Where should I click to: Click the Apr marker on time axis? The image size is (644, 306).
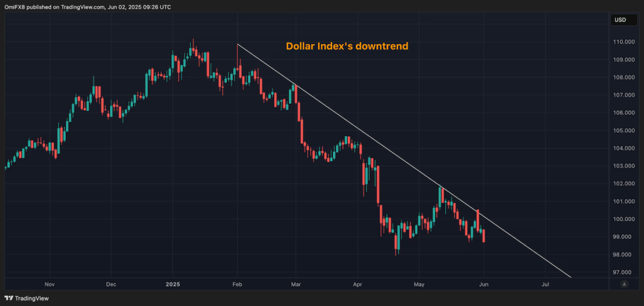[359, 285]
